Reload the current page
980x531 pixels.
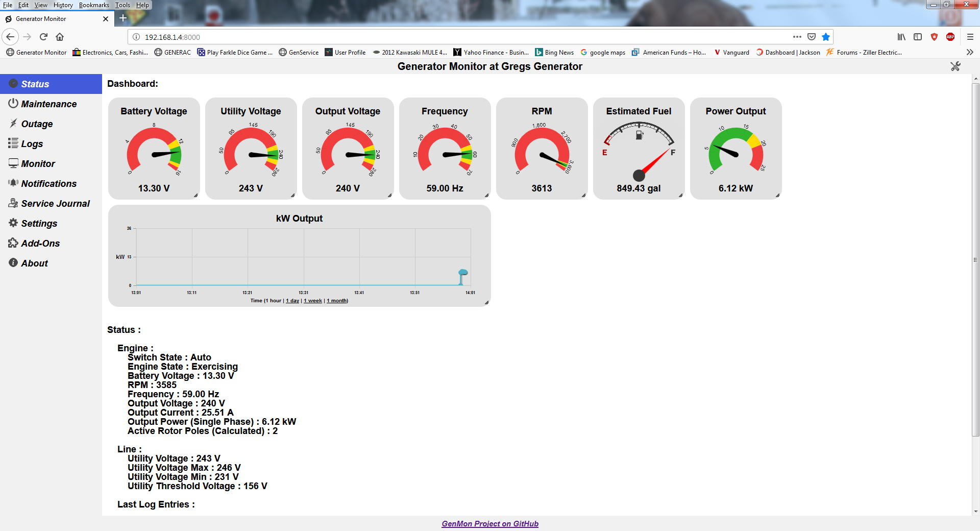point(43,37)
